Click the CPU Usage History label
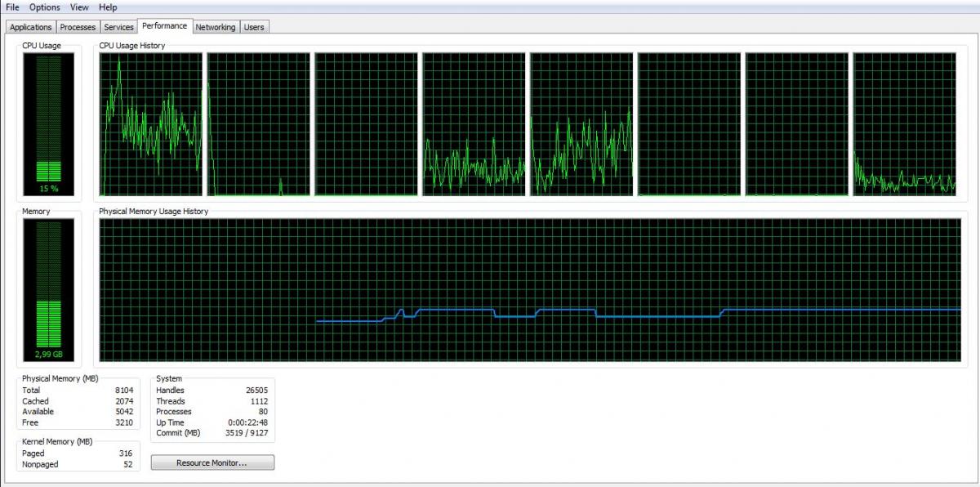Screen dimensions: 980x487 132,46
